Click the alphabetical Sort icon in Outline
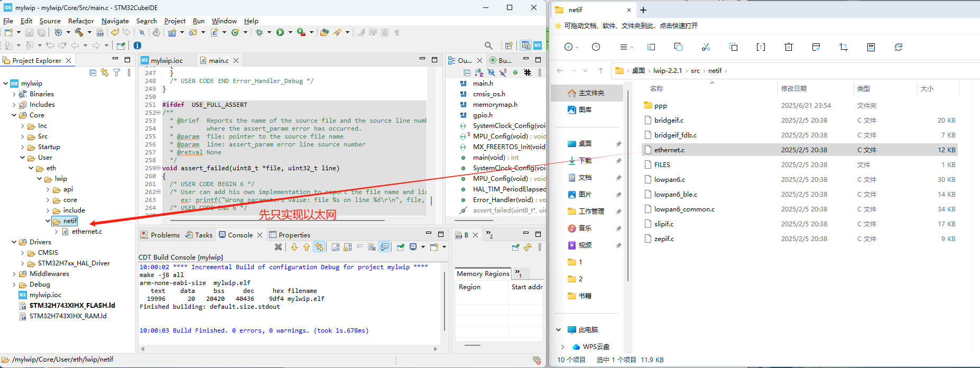This screenshot has width=980, height=368. [479, 72]
